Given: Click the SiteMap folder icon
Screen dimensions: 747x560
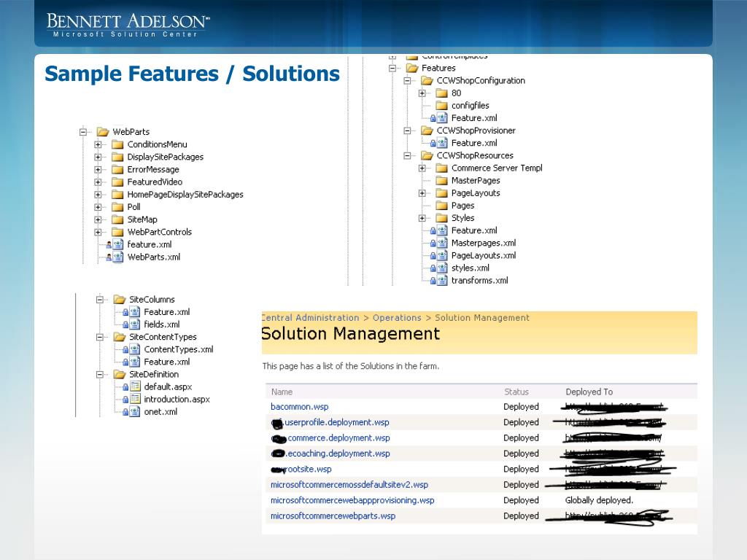Looking at the screenshot, I should tap(117, 219).
